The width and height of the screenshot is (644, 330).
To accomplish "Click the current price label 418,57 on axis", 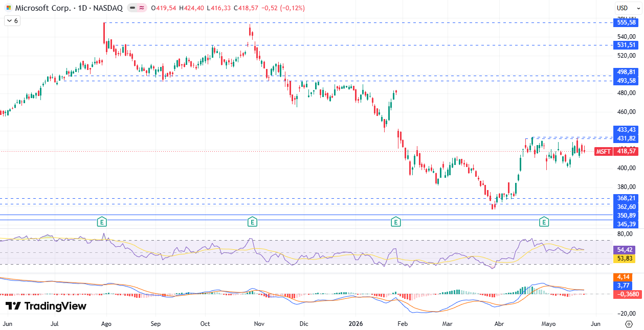I will point(626,151).
